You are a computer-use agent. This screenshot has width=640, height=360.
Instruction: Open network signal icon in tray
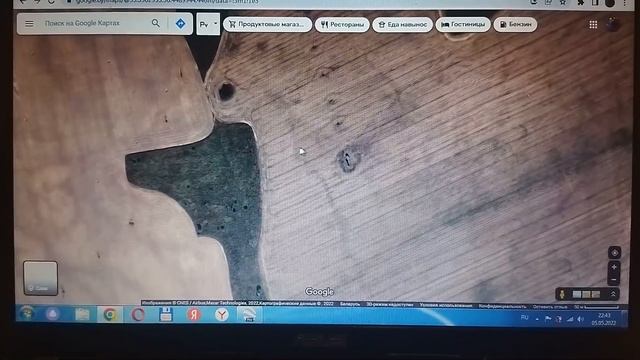(570, 319)
